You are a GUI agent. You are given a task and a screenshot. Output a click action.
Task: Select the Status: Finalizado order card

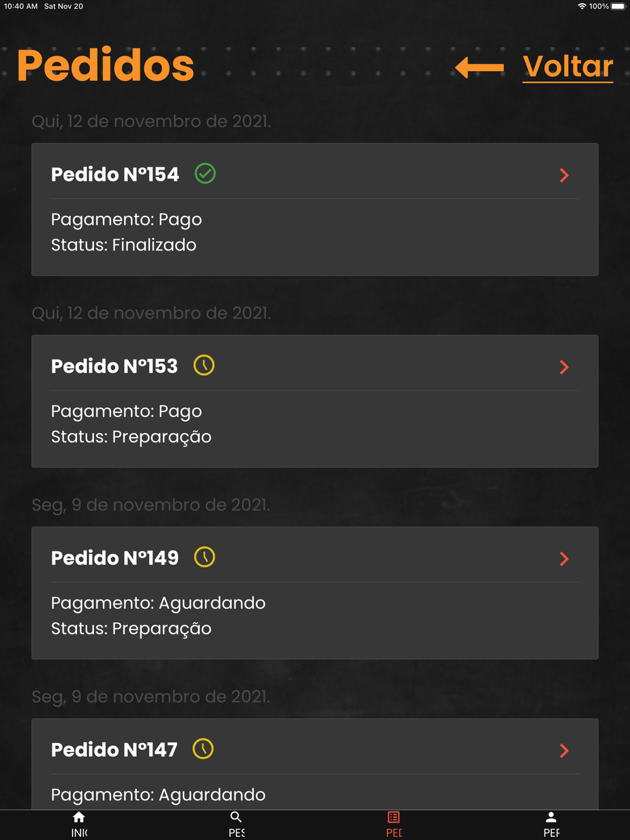tap(315, 210)
